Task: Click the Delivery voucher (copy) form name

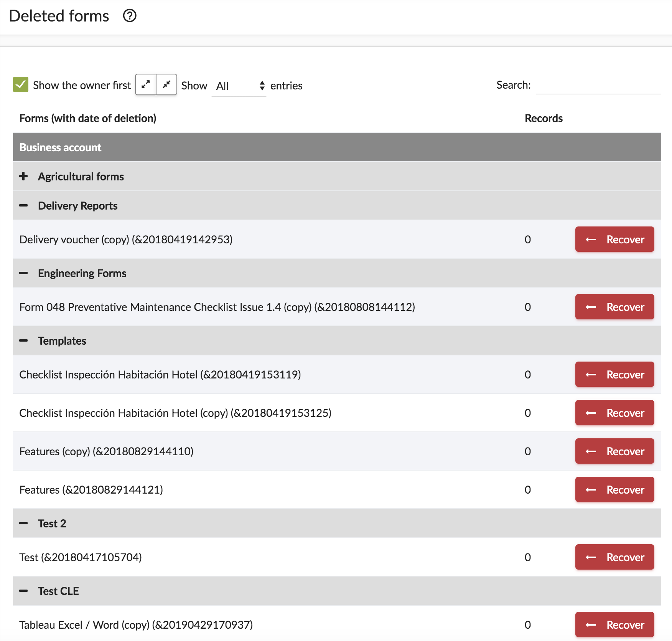Action: 126,240
